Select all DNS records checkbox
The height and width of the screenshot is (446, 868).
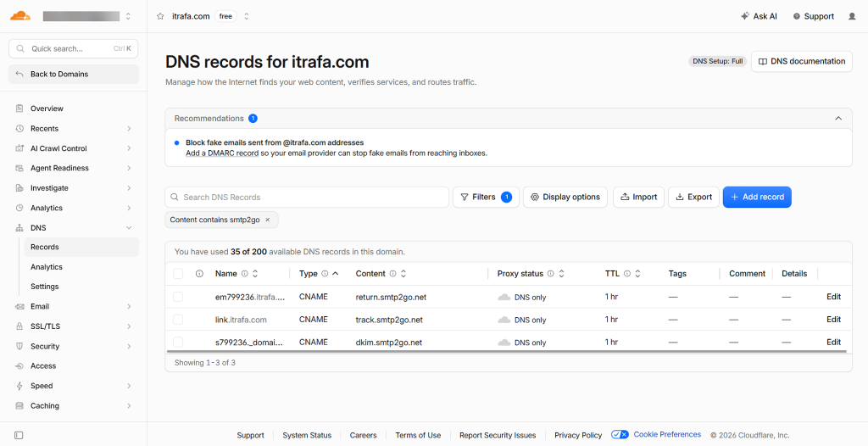[178, 274]
